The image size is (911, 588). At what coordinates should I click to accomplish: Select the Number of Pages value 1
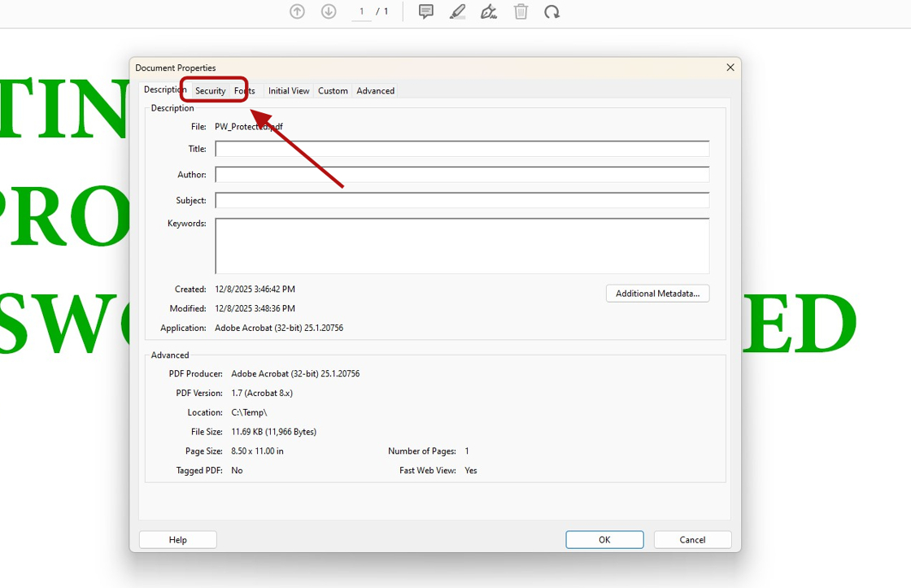coord(467,451)
